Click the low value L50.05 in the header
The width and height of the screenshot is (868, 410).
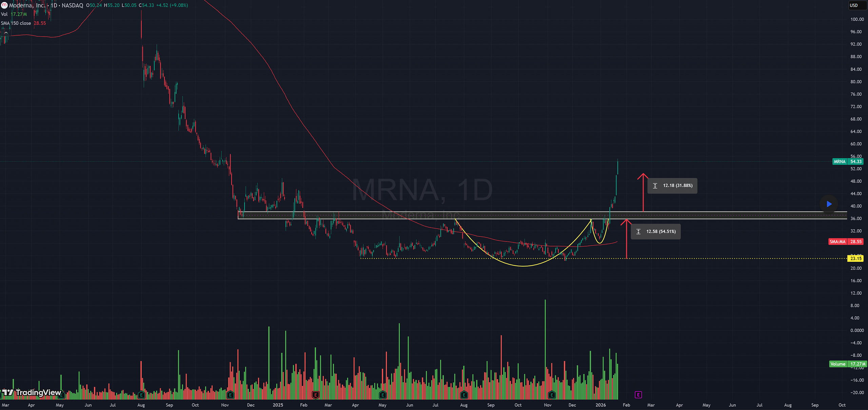tap(129, 5)
